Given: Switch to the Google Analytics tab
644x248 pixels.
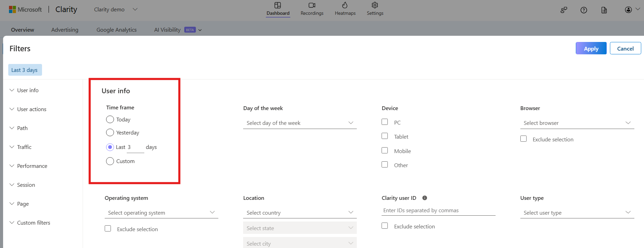Looking at the screenshot, I should coord(116,30).
